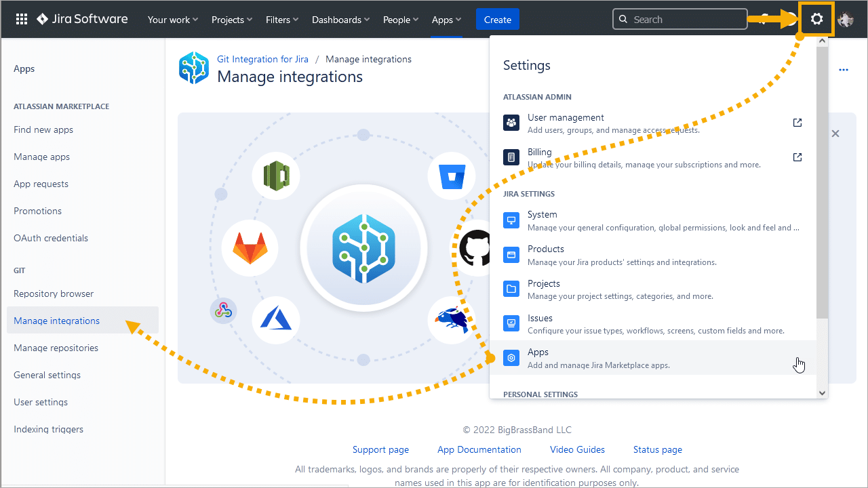868x488 pixels.
Task: Click the Issues settings icon
Action: coord(511,324)
